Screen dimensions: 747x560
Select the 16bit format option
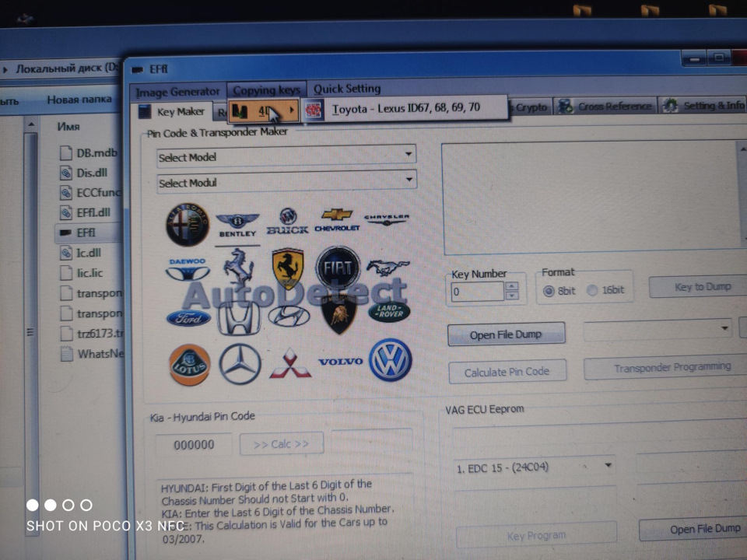(591, 290)
